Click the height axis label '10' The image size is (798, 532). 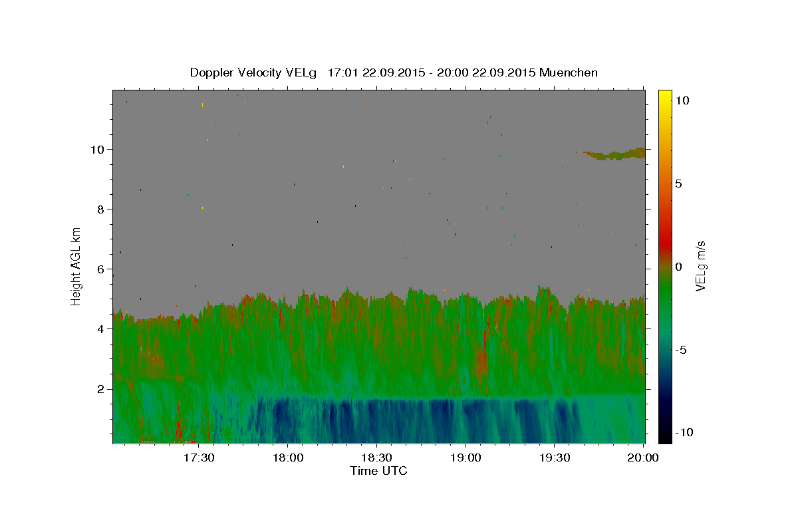(x=98, y=149)
